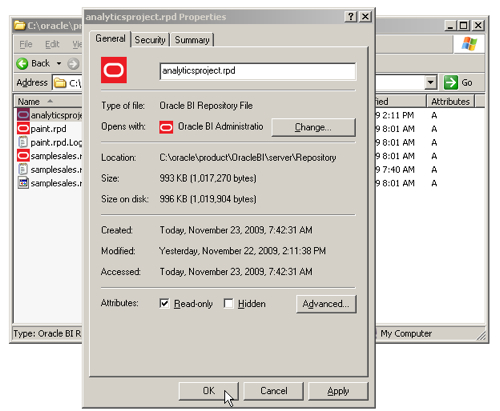Click the analyticsproject file icon in Explorer list
The height and width of the screenshot is (411, 500).
pos(23,115)
